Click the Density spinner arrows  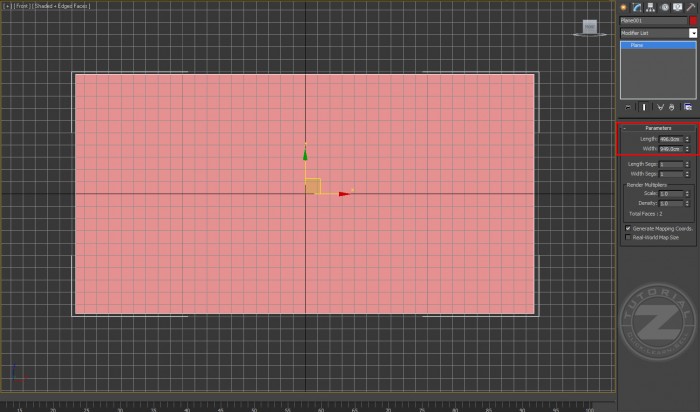[x=687, y=204]
